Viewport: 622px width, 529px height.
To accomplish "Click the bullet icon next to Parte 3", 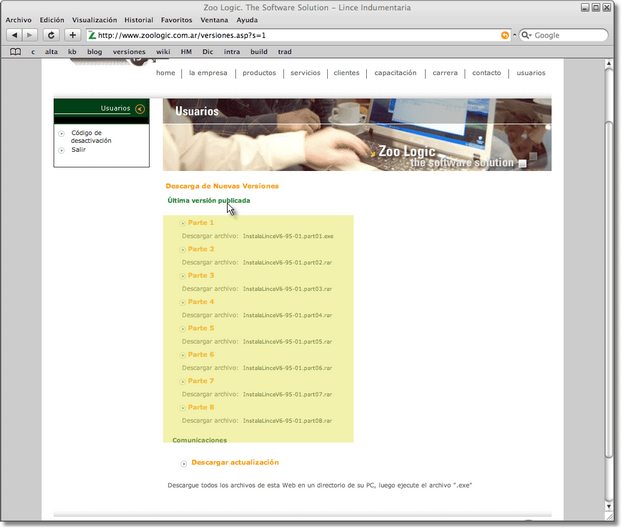I will click(183, 276).
